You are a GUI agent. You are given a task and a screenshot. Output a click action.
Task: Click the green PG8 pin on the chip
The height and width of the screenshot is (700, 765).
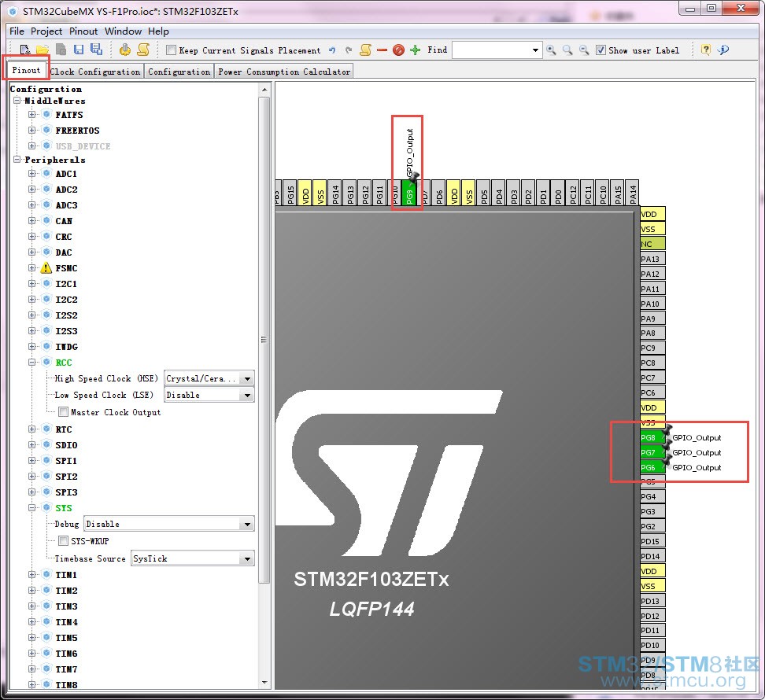[x=651, y=438]
